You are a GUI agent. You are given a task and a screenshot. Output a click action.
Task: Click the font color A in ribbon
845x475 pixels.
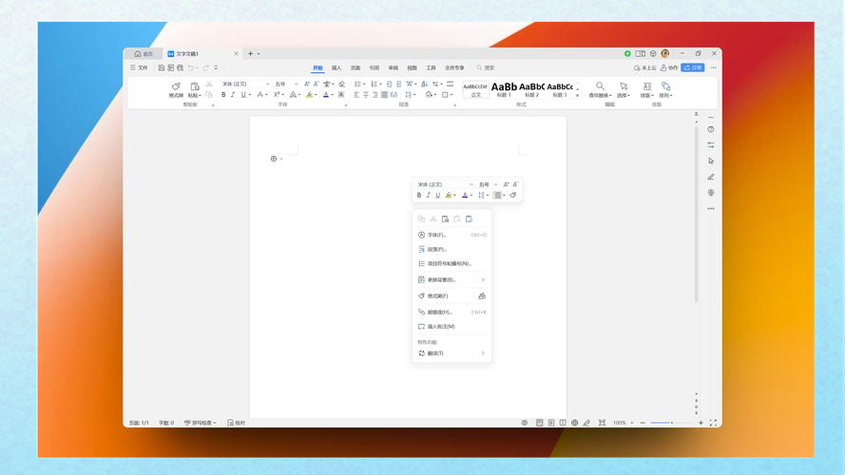tap(325, 95)
